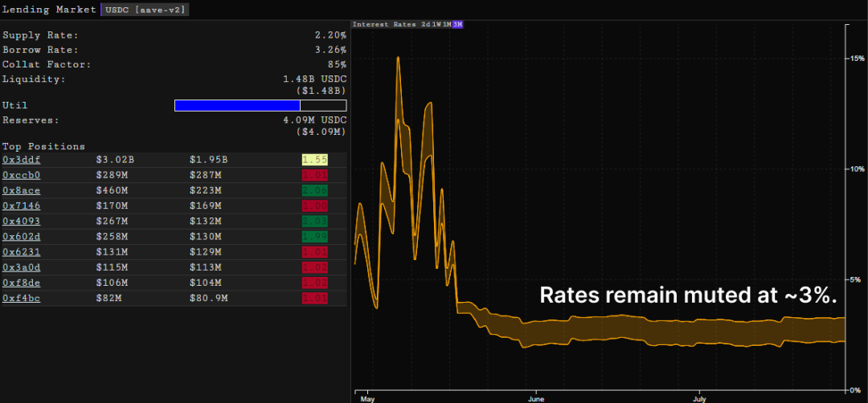Open address 0x6231 position
The image size is (868, 403).
pos(21,252)
